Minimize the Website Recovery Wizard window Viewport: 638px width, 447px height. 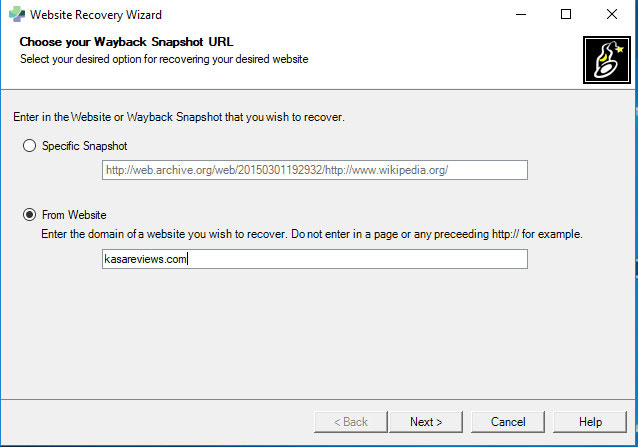coord(521,14)
